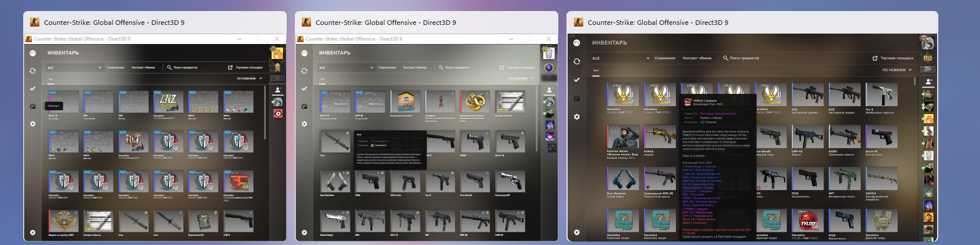980x245 pixels.
Task: Click the CS:GO app icon in the right preview title
Action: tap(579, 22)
